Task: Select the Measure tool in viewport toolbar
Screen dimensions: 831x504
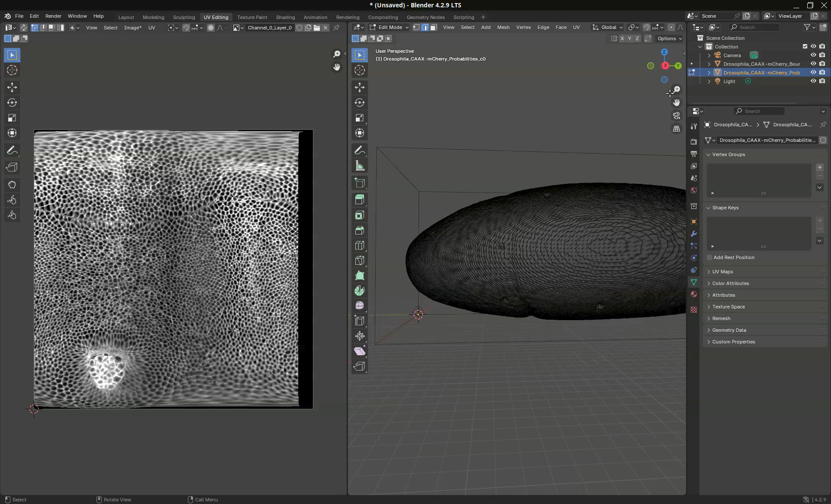Action: click(x=360, y=166)
